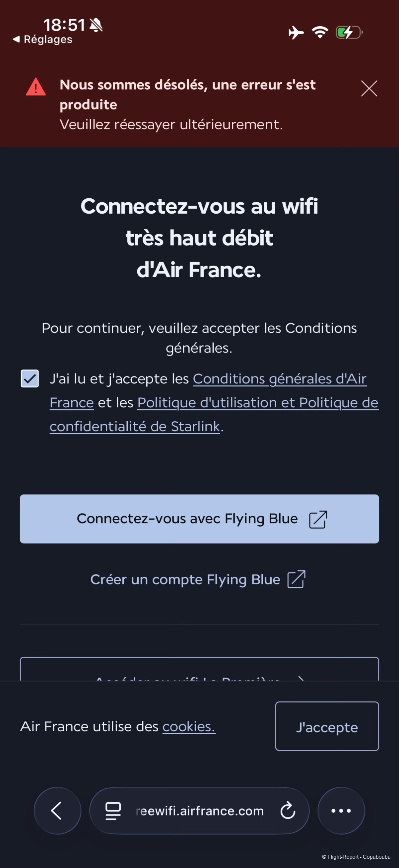Tap the airplane mode status icon
This screenshot has height=868, width=399.
point(296,32)
